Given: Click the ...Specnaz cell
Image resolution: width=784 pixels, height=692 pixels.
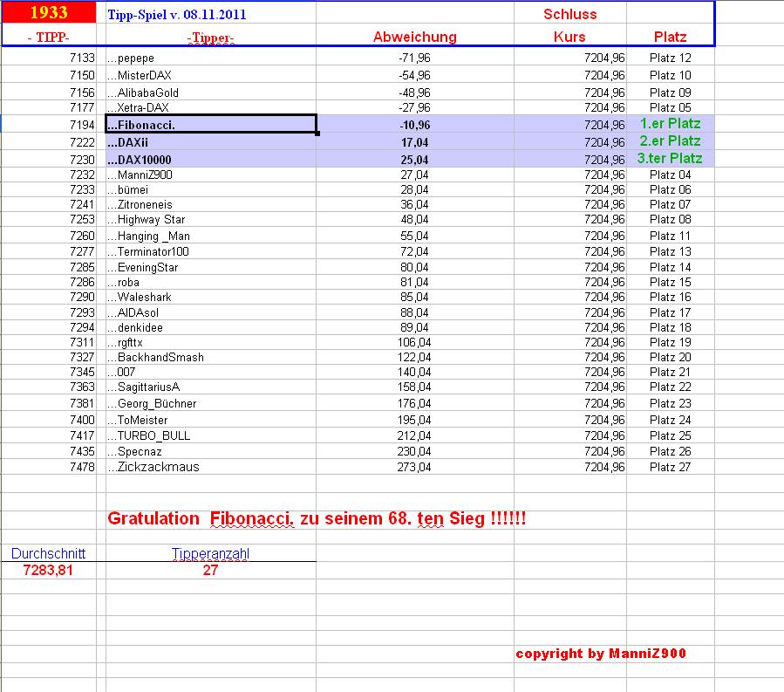Looking at the screenshot, I should pos(210,451).
